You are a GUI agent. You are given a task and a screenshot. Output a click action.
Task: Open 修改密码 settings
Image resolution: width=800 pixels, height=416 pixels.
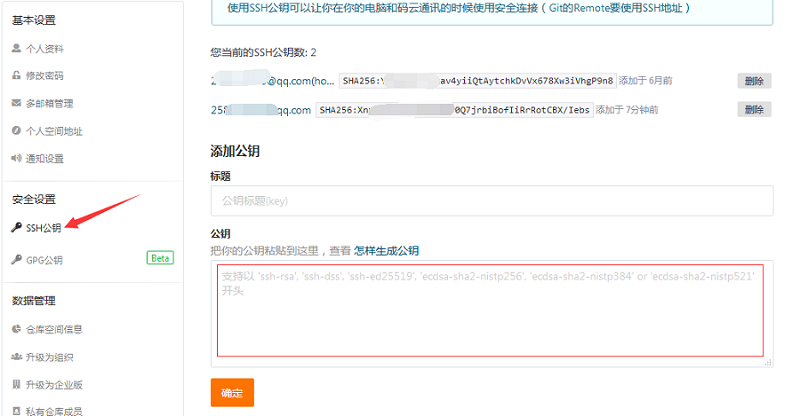click(45, 76)
